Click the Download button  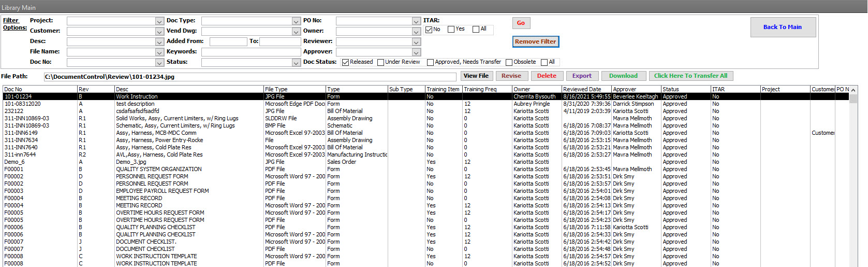[623, 76]
